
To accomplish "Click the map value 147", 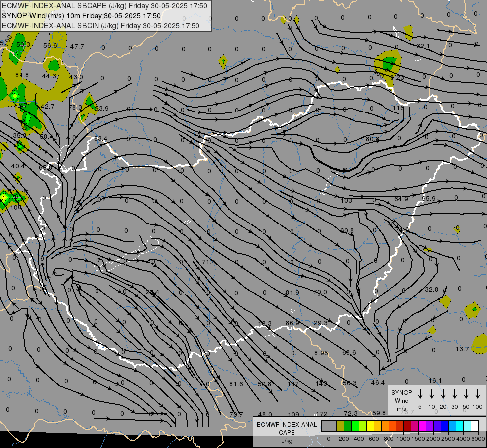I will tap(21, 106).
